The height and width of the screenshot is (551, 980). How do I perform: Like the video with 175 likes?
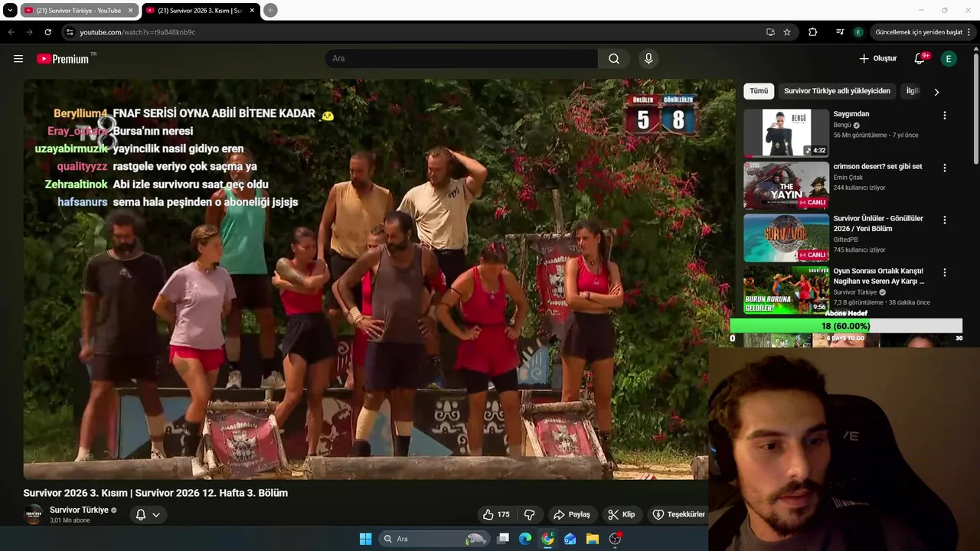point(495,514)
